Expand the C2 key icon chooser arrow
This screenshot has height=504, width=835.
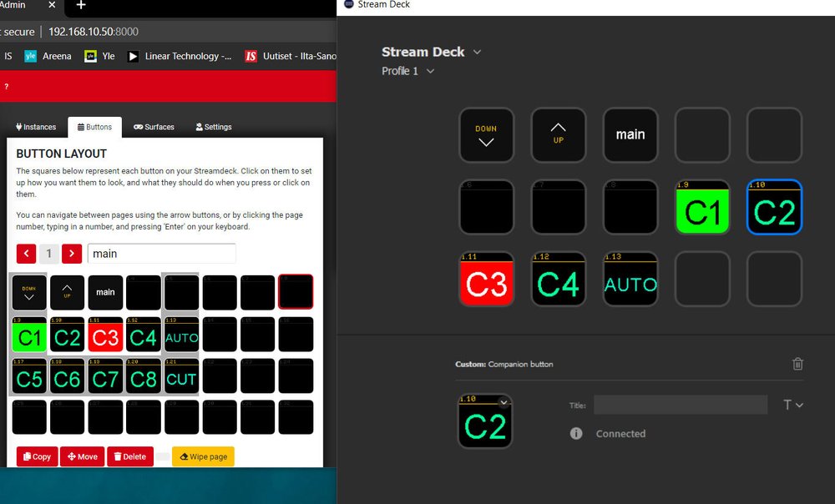click(x=503, y=402)
